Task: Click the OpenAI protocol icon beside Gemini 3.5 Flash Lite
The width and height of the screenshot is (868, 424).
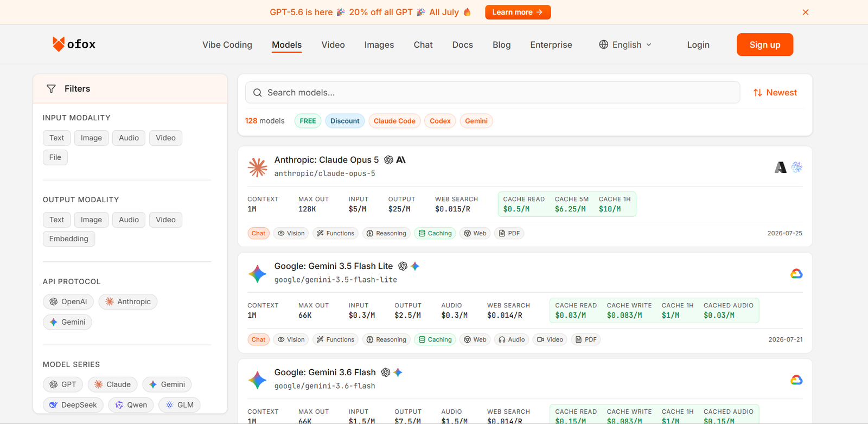Action: point(403,266)
